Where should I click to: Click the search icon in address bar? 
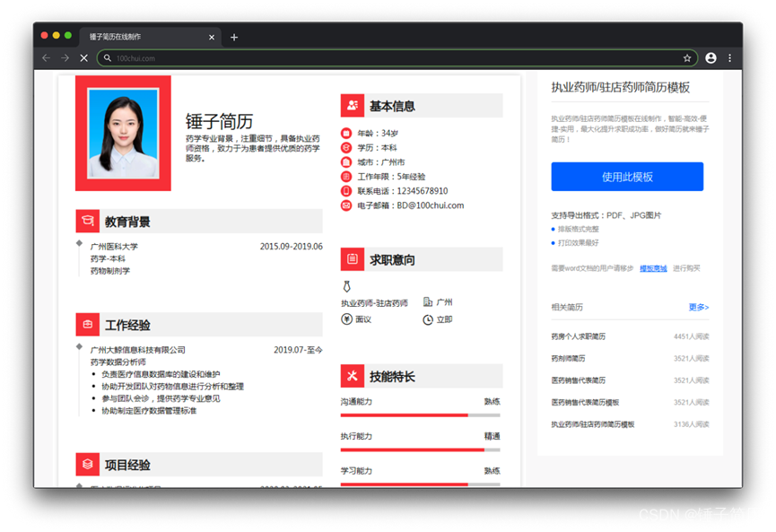pos(108,58)
